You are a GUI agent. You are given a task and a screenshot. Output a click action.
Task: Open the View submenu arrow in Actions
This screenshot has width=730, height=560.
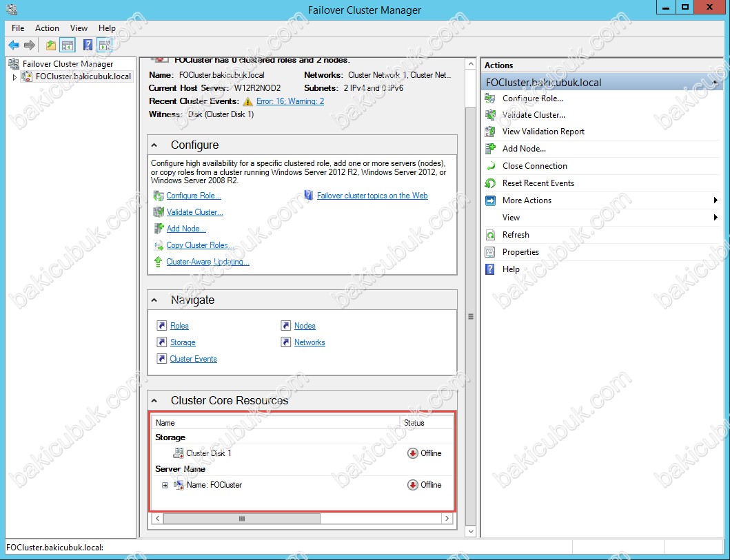click(x=716, y=217)
